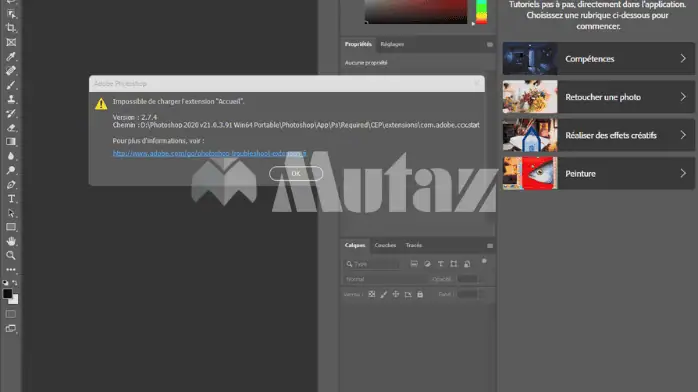Lock image pixels with brush icon
The image size is (698, 392).
(384, 294)
